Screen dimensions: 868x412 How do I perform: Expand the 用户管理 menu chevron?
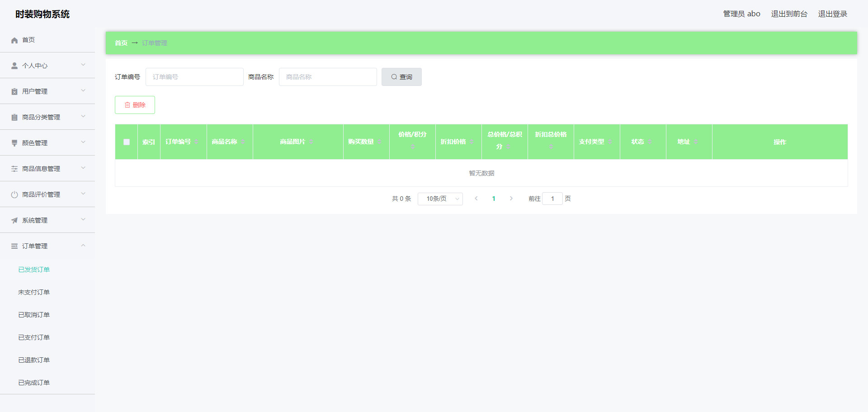pyautogui.click(x=83, y=91)
